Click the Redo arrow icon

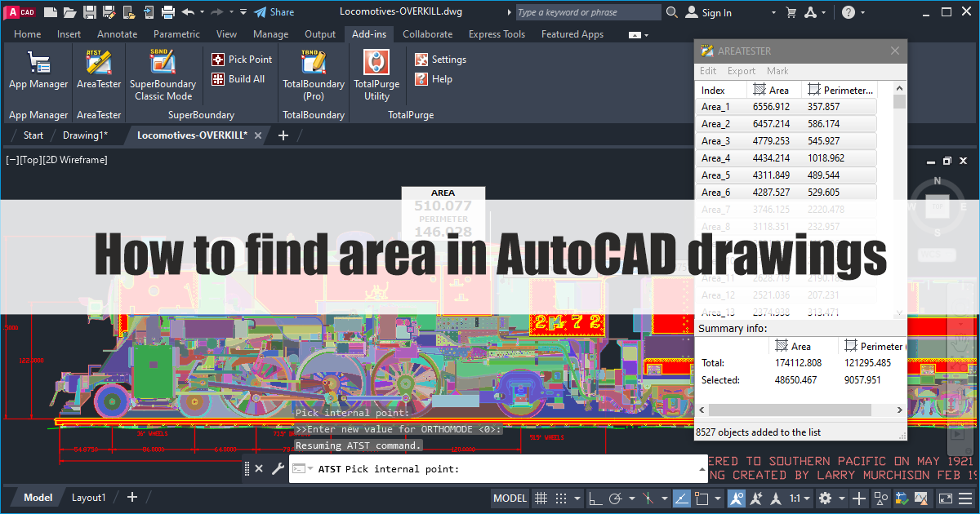pos(217,12)
